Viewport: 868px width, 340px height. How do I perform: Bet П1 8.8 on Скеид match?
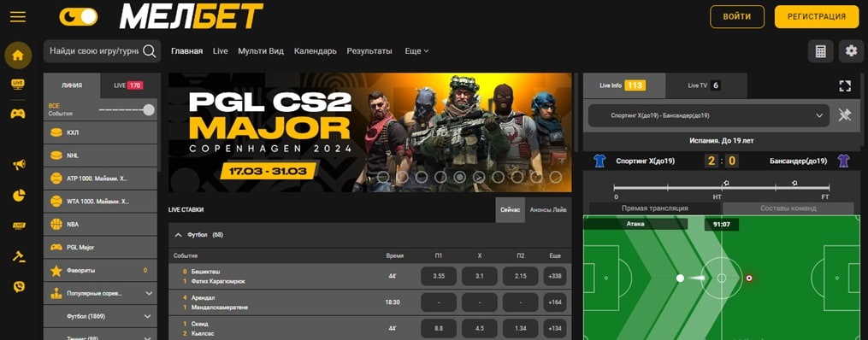(439, 328)
